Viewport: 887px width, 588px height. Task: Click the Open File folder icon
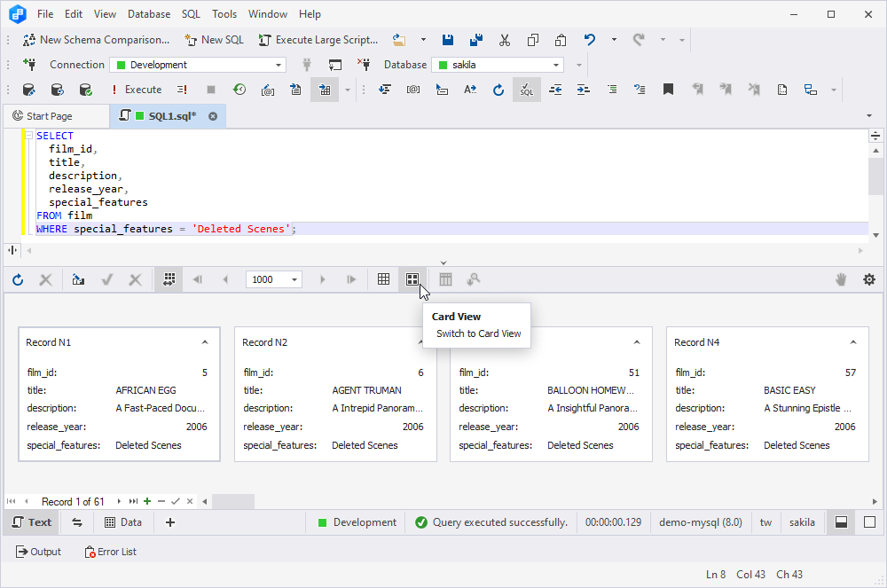click(x=399, y=40)
